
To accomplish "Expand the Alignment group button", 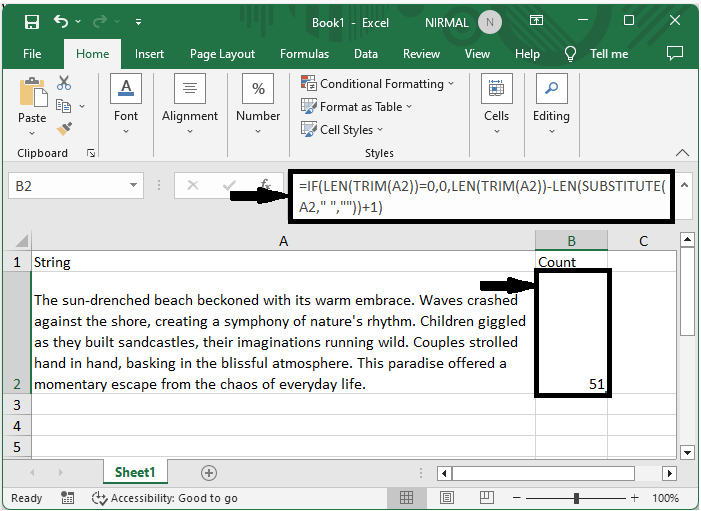I will [x=190, y=105].
